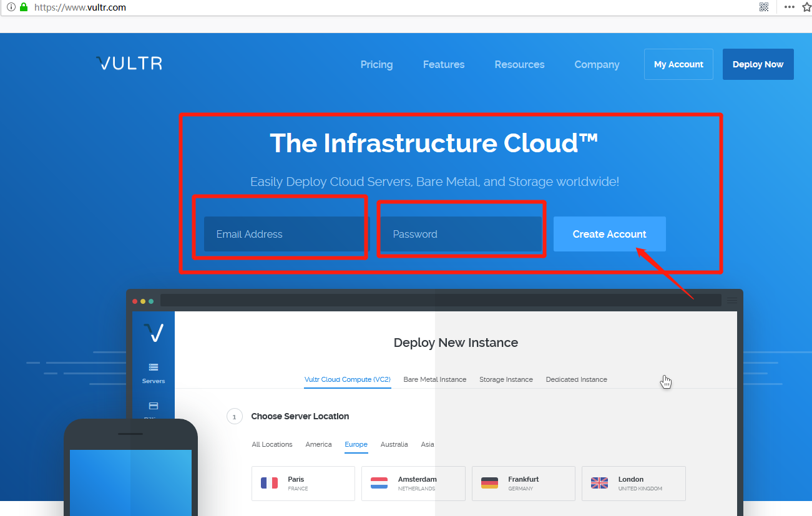Click the step 1 circle indicator
Viewport: 812px width, 516px height.
(x=235, y=416)
